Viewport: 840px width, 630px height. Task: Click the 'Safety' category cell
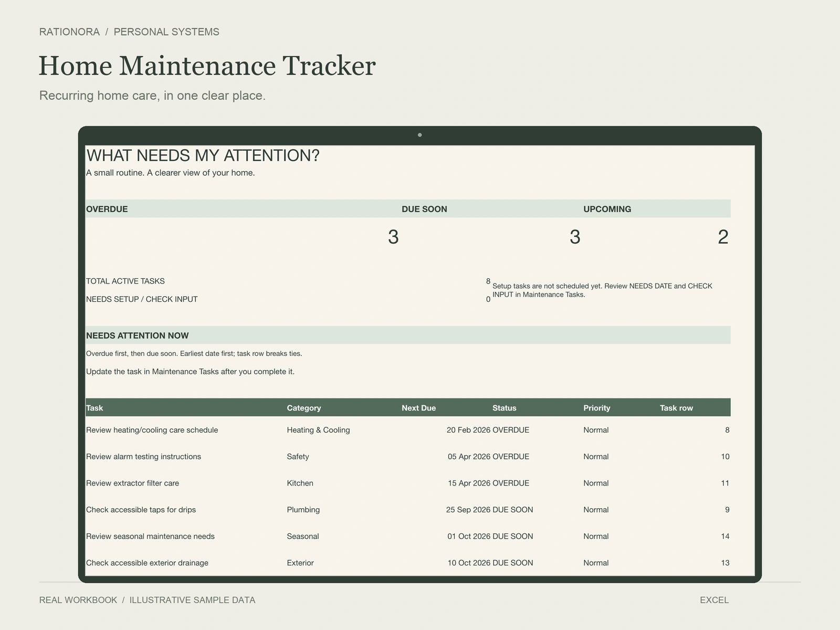[x=298, y=457]
